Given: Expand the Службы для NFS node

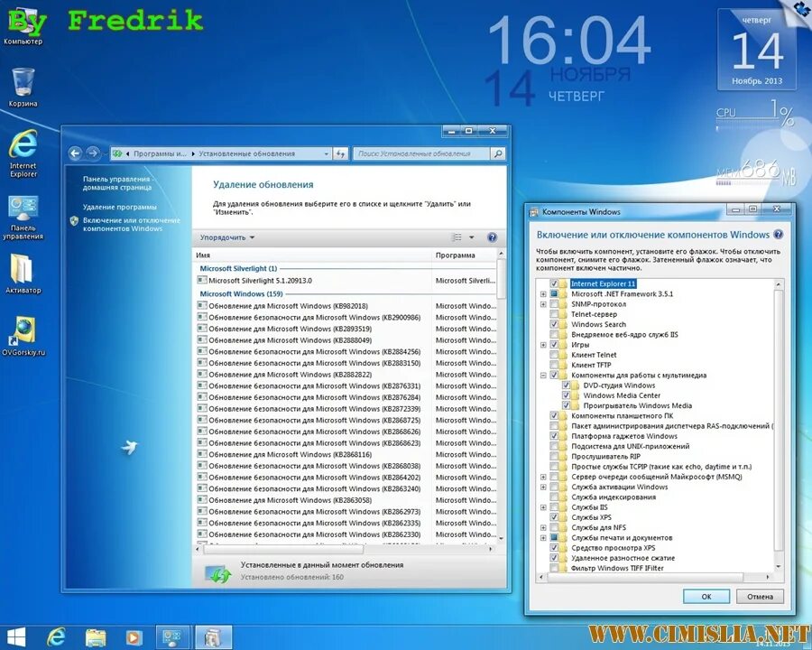Looking at the screenshot, I should pyautogui.click(x=543, y=527).
